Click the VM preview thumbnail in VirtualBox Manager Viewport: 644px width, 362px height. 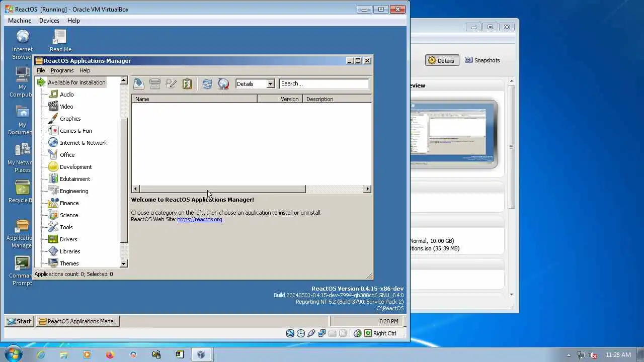(453, 134)
